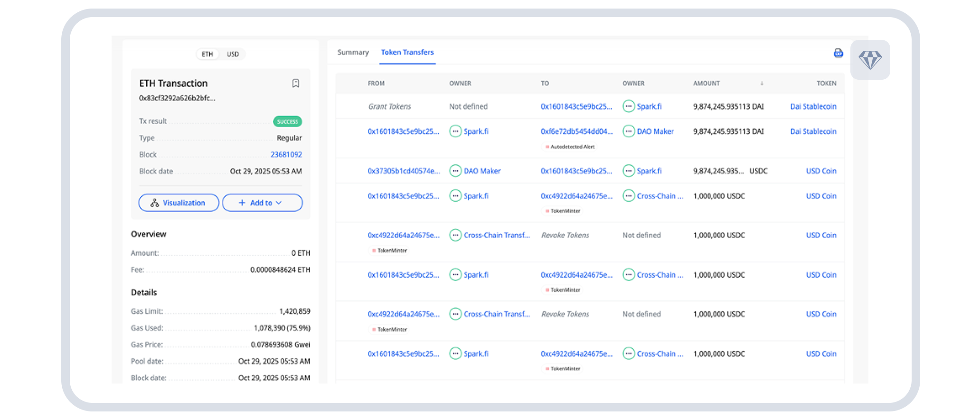Viewport: 980px width, 420px height.
Task: Click the Cross-Chain Transf... owner icon in fifth row
Action: (x=455, y=235)
